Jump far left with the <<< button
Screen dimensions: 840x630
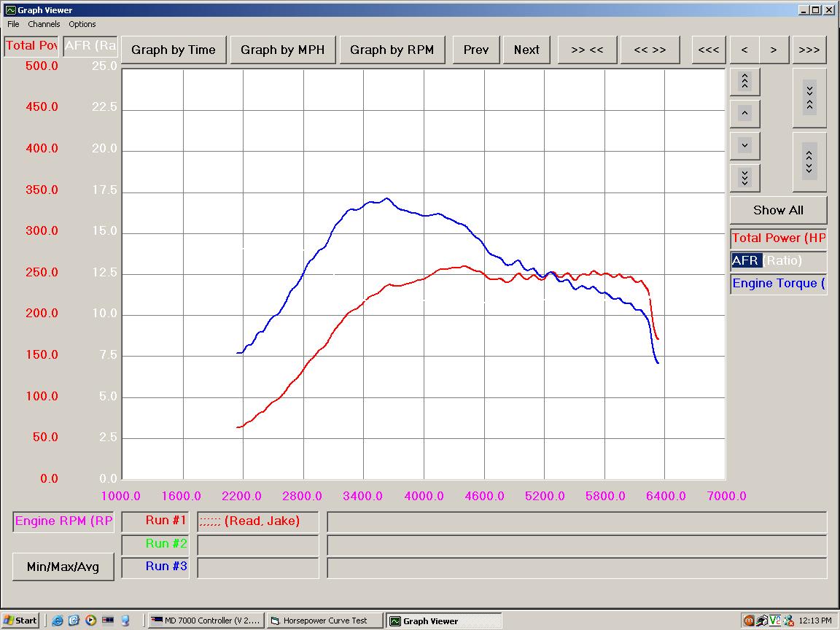tap(708, 50)
